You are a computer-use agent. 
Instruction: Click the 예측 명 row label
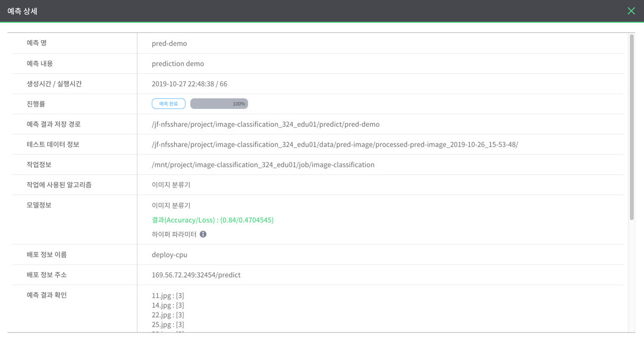tap(37, 43)
